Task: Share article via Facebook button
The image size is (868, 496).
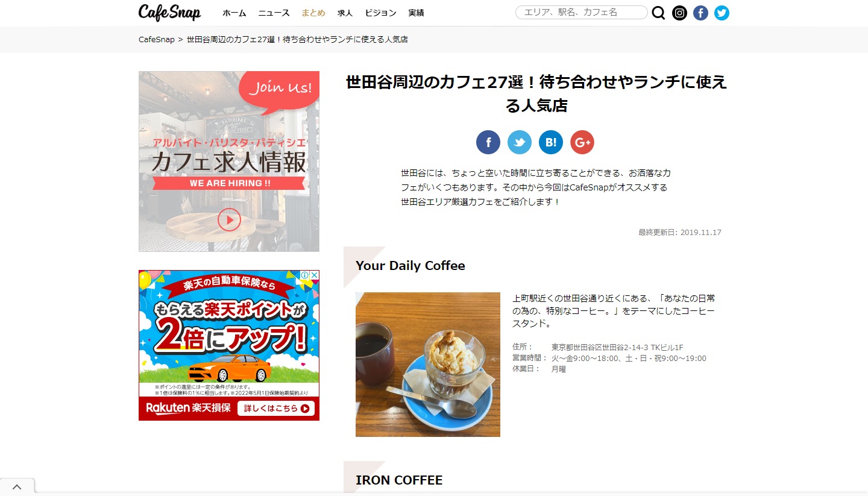Action: coord(488,142)
